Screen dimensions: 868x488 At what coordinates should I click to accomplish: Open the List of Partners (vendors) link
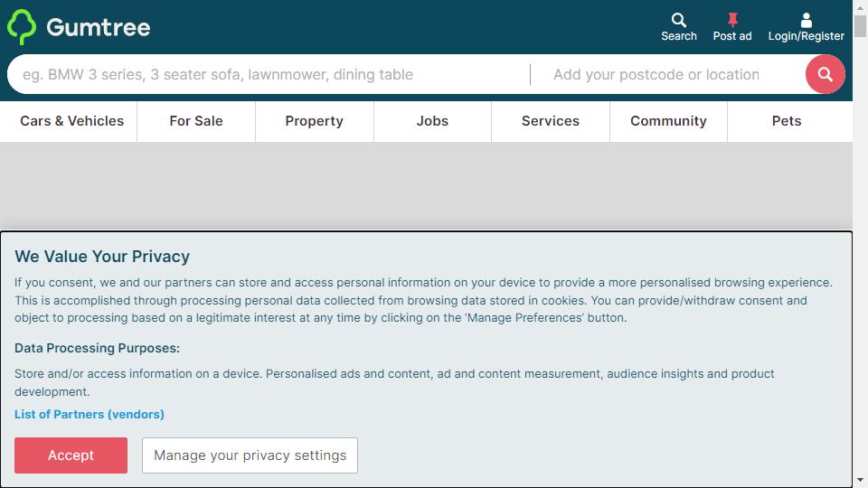point(90,415)
